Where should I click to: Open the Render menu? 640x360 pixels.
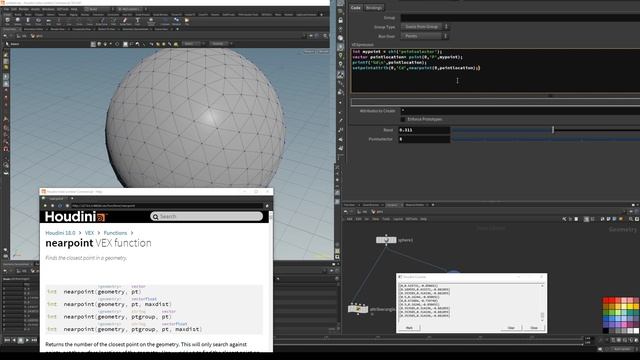click(x=24, y=9)
